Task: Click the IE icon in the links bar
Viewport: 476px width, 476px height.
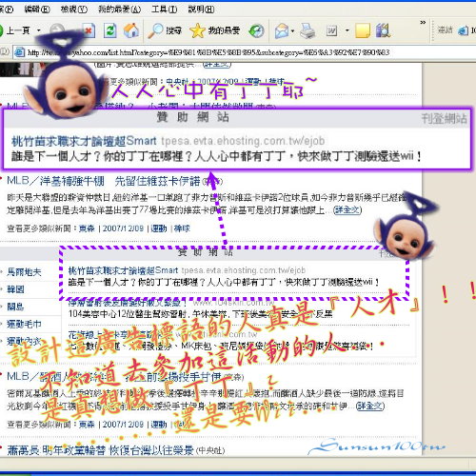Action: pos(463,30)
